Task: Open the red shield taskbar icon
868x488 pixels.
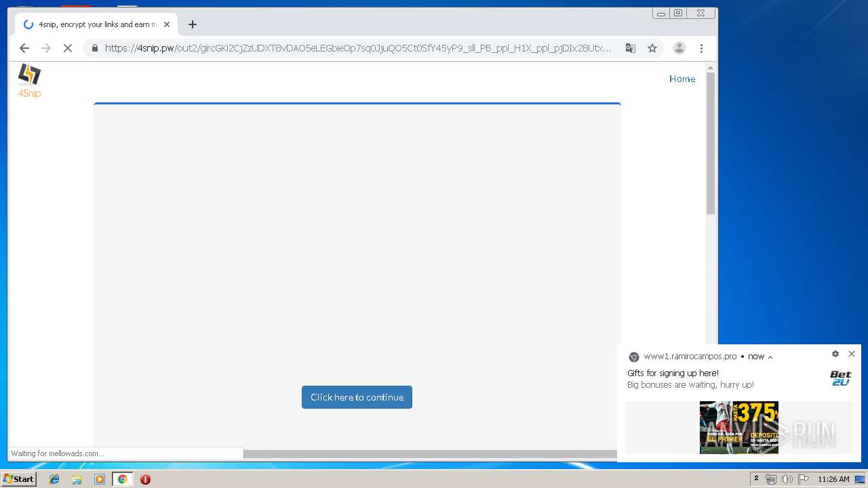Action: point(145,479)
